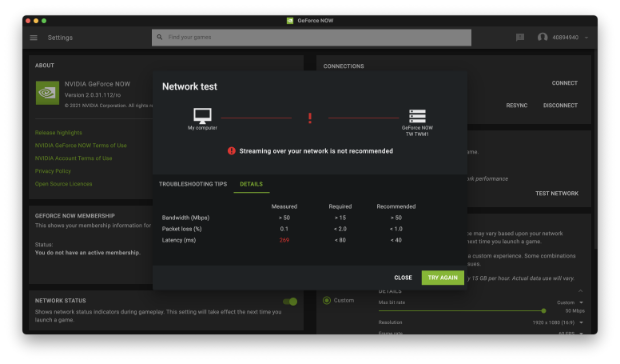The image size is (620, 364).
Task: Click the red error icon beside streaming message
Action: pos(232,151)
